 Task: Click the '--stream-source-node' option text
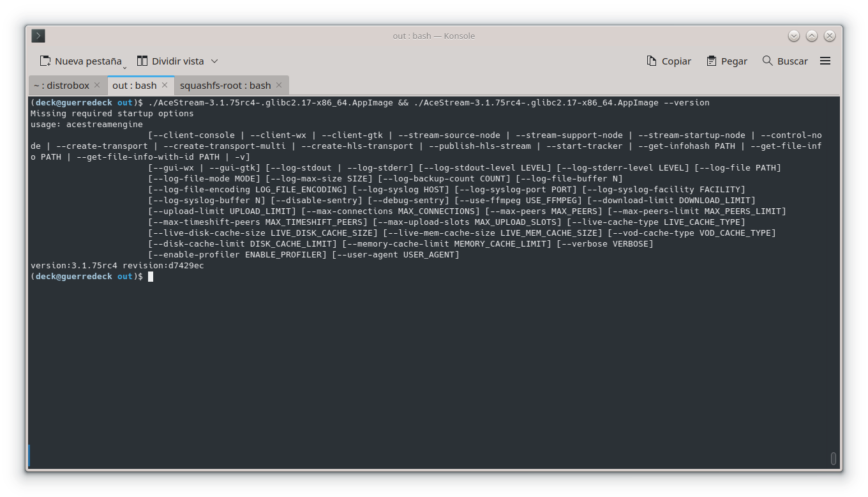point(449,135)
